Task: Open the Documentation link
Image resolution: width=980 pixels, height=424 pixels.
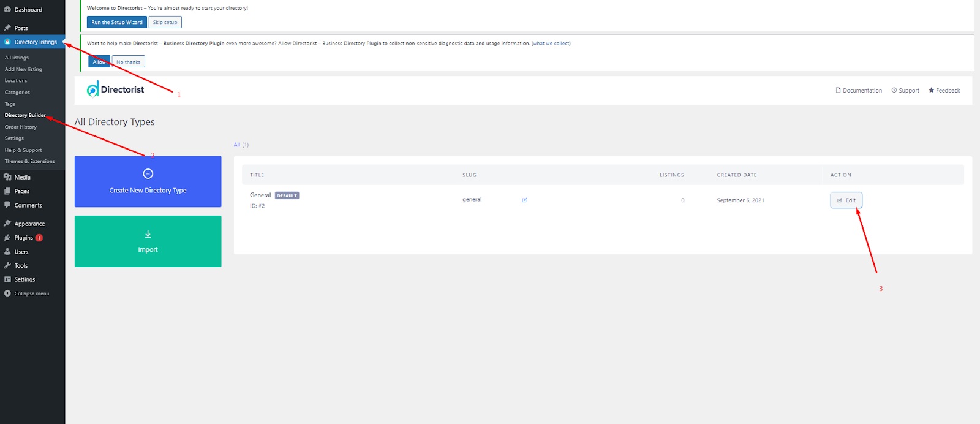Action: click(x=859, y=90)
